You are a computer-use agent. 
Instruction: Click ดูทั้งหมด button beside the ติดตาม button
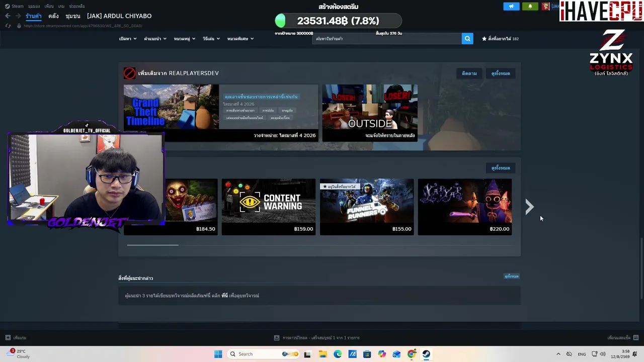(x=501, y=73)
